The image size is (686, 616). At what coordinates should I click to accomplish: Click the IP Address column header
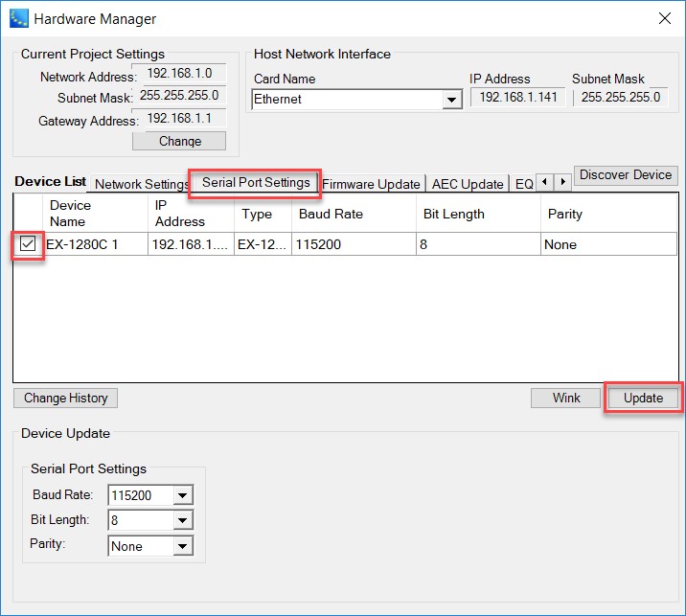point(191,214)
